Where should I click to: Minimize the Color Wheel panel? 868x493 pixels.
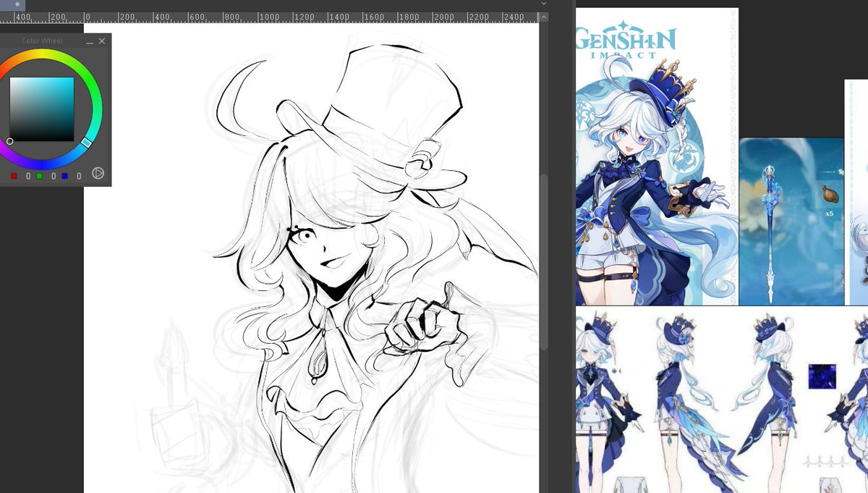pyautogui.click(x=90, y=42)
